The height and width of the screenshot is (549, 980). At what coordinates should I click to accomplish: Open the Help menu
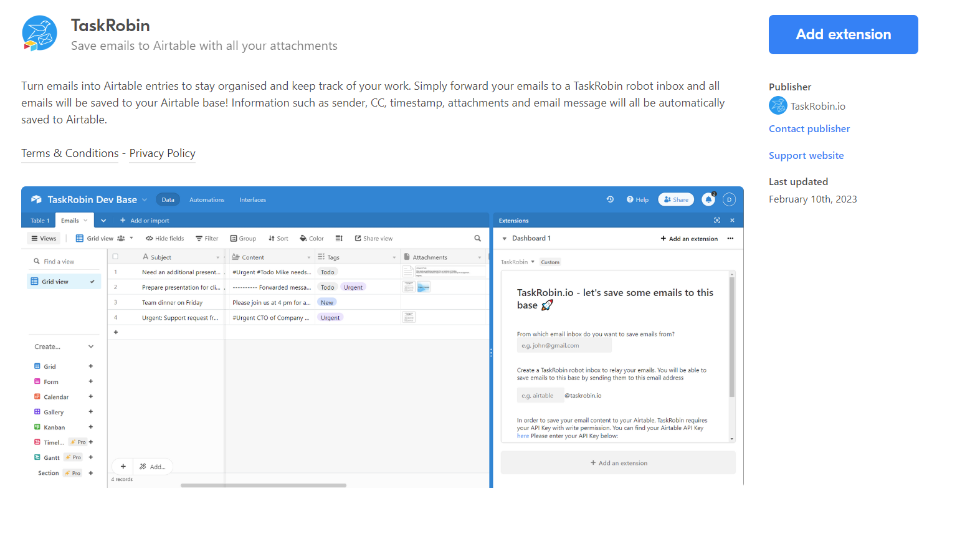[x=637, y=199]
